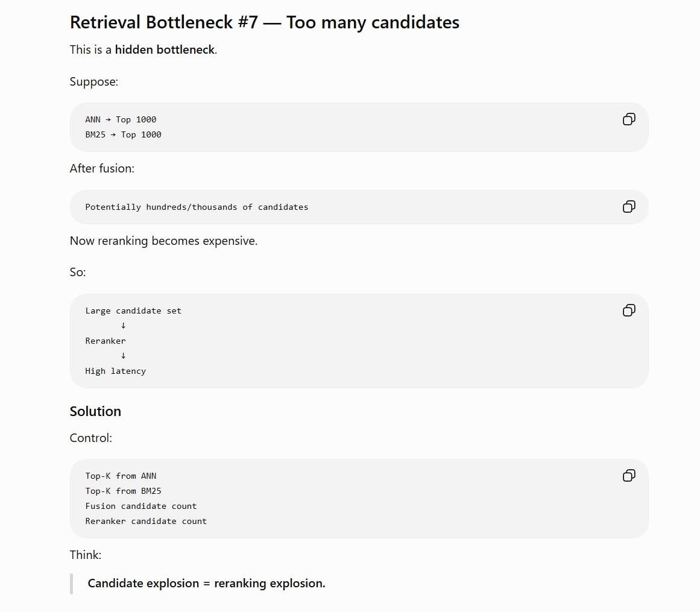Copy the Top-K from ANN control block
700x612 pixels.
[629, 475]
